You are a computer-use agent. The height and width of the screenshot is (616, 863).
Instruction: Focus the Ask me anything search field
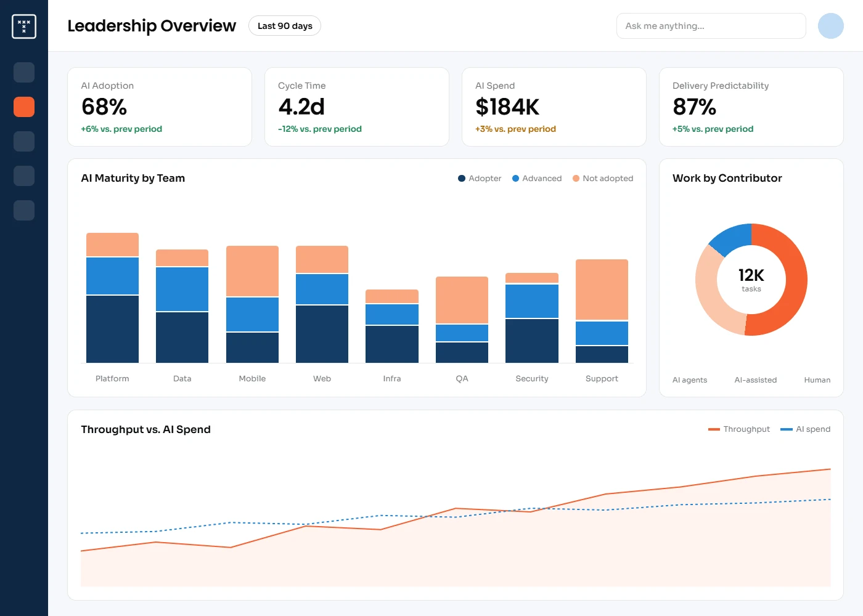point(711,26)
